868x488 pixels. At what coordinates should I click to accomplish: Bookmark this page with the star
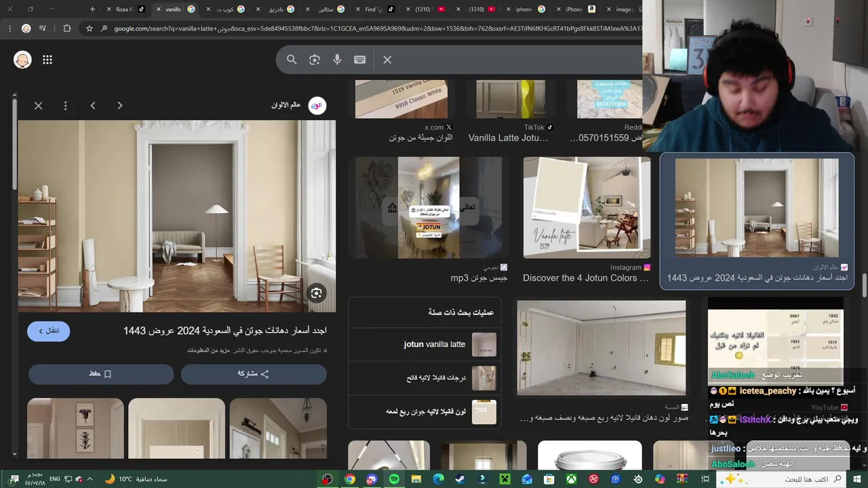[x=90, y=28]
